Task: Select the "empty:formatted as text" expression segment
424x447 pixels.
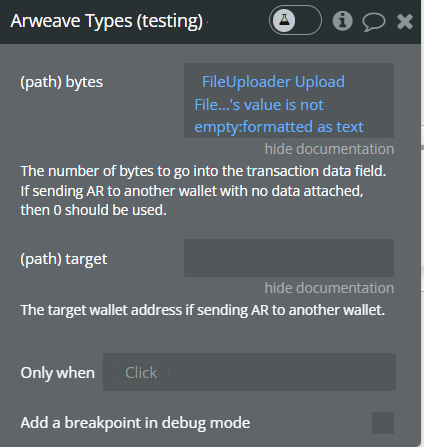Action: (x=279, y=127)
